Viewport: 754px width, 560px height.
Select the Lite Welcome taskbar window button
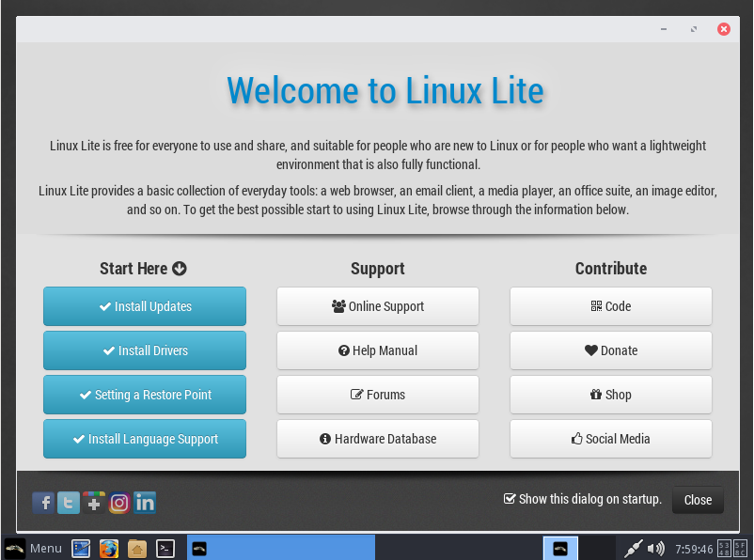pos(281,549)
